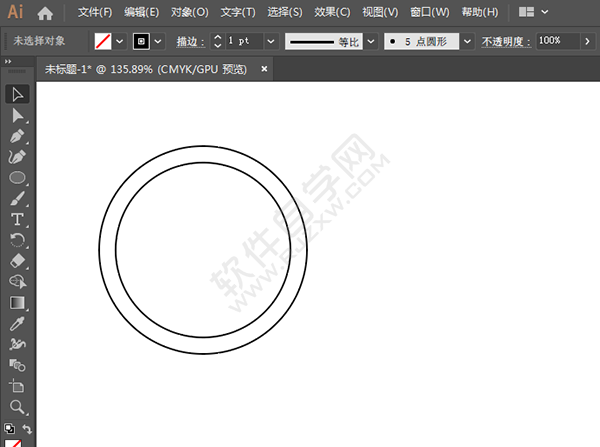Click the stroke weight stepper arrows
600x447 pixels.
(217, 41)
